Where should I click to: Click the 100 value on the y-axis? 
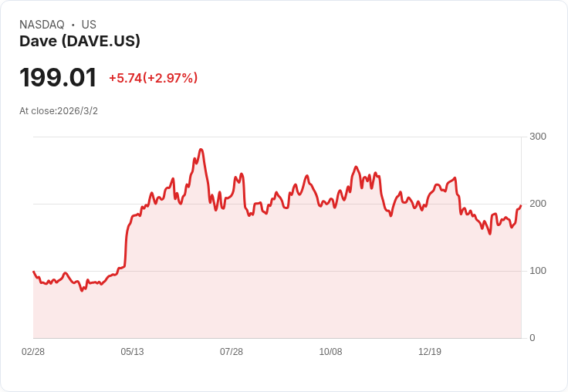coord(537,271)
